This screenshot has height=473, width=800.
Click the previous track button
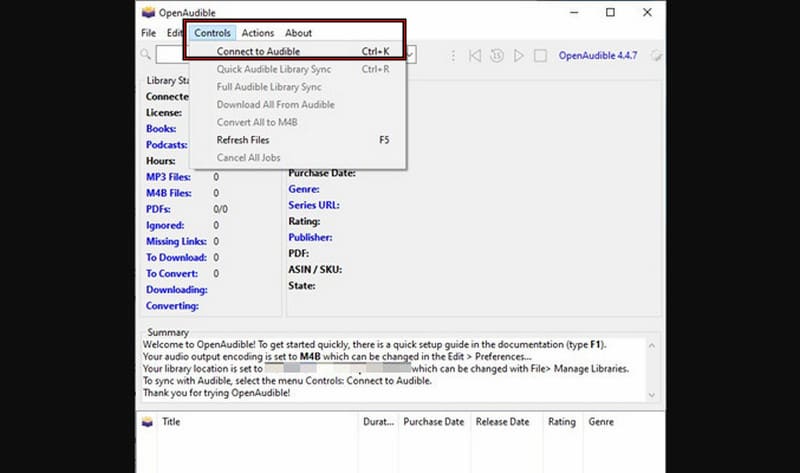click(x=475, y=56)
